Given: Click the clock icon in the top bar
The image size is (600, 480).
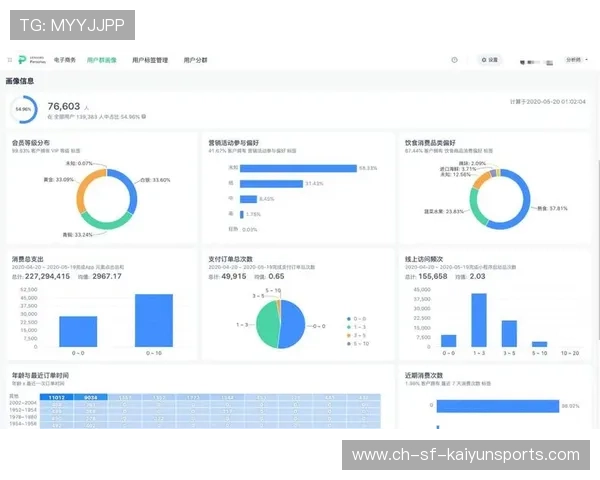Looking at the screenshot, I should [x=454, y=60].
